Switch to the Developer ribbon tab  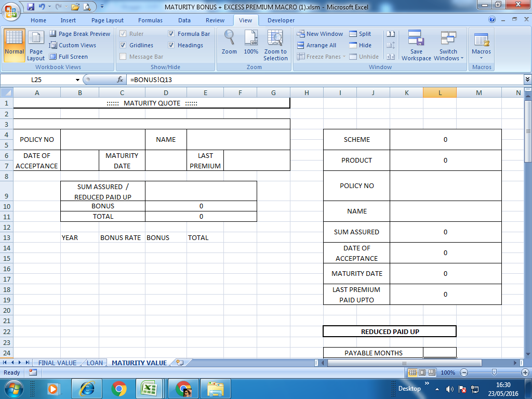pos(280,20)
